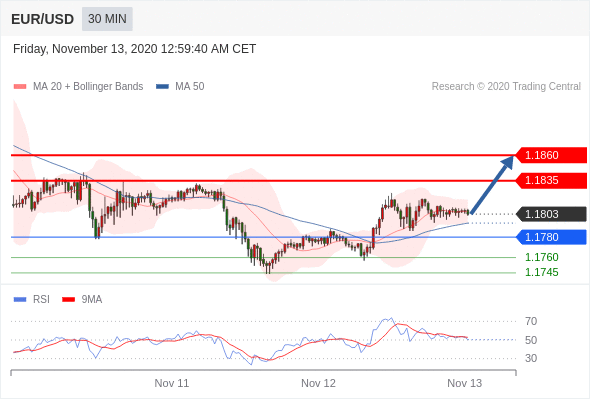Click the Research © 2020 Trading Central credit
The height and width of the screenshot is (400, 590).
[x=506, y=87]
